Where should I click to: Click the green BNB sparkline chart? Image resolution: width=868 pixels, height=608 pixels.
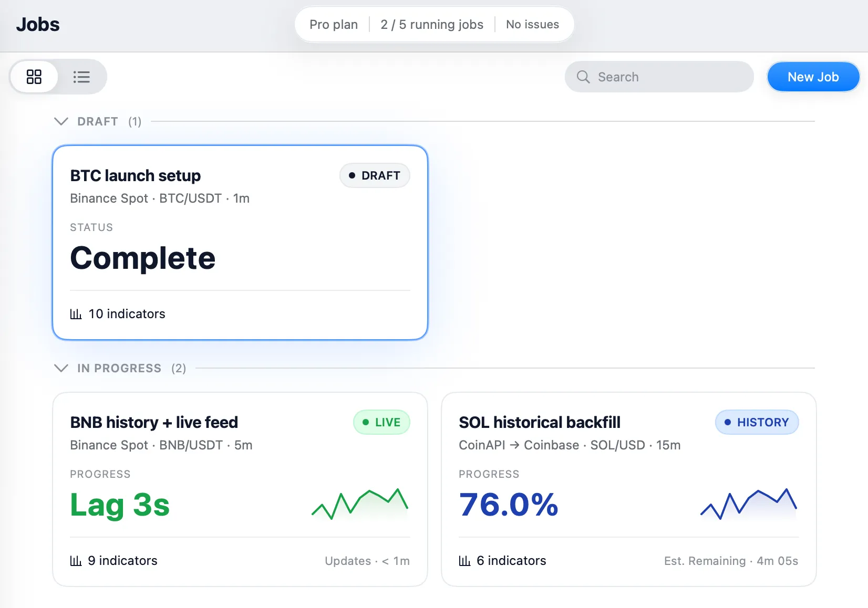[x=360, y=504]
